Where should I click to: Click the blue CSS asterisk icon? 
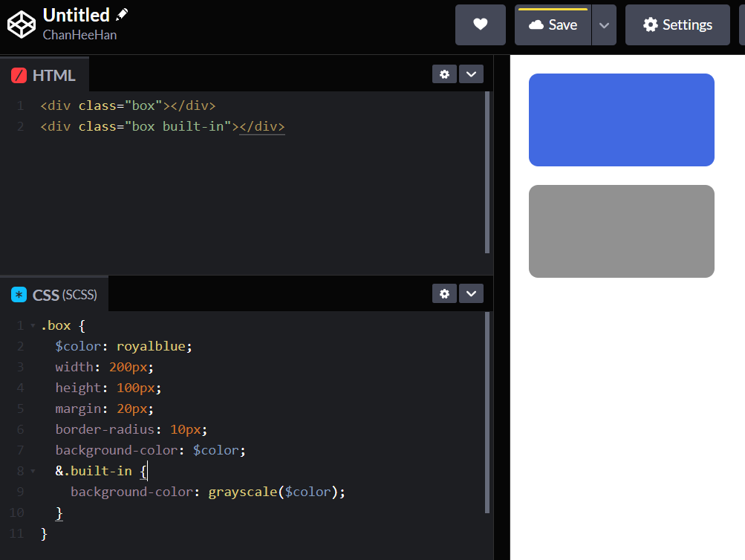[x=19, y=295]
